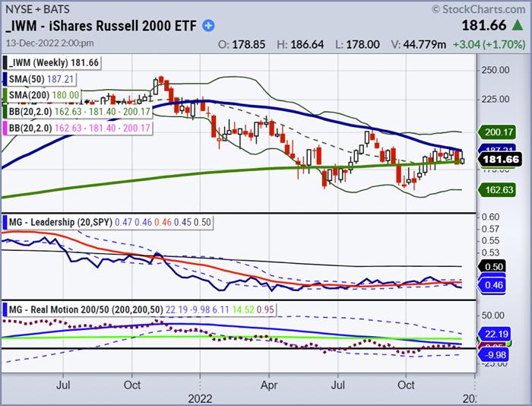Click the black 0.50 Leadership value tag

[x=494, y=267]
